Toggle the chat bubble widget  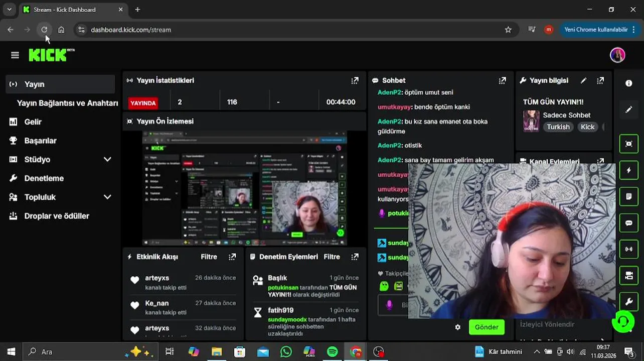click(x=629, y=223)
